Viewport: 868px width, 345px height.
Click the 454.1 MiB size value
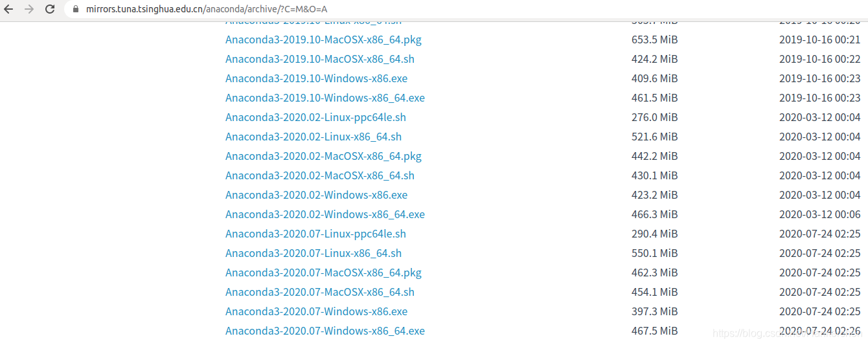click(654, 292)
